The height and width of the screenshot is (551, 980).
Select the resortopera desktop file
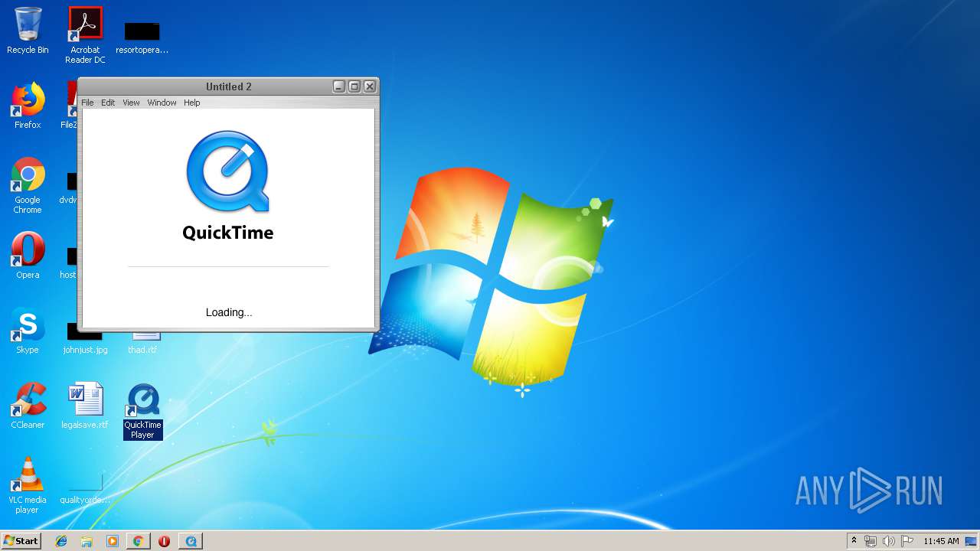(142, 37)
